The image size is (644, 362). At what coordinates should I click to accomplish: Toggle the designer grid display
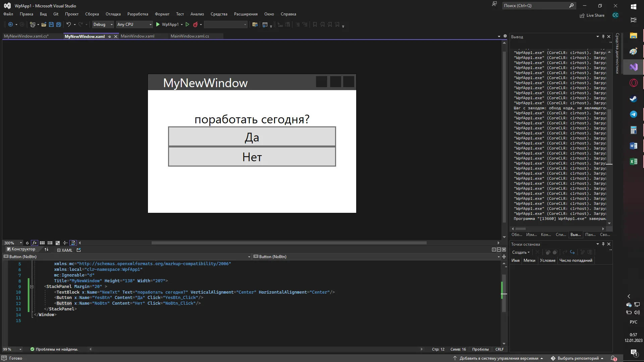point(42,243)
